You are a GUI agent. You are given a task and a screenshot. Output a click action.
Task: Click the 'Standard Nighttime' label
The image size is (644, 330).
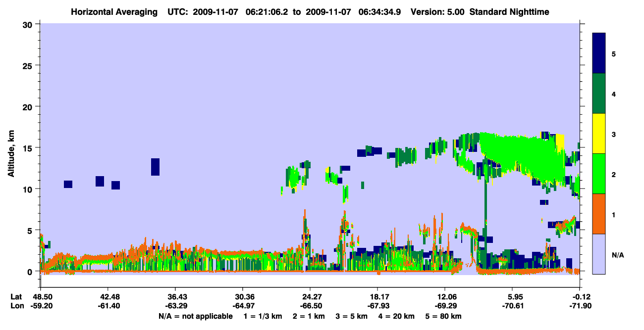point(509,12)
